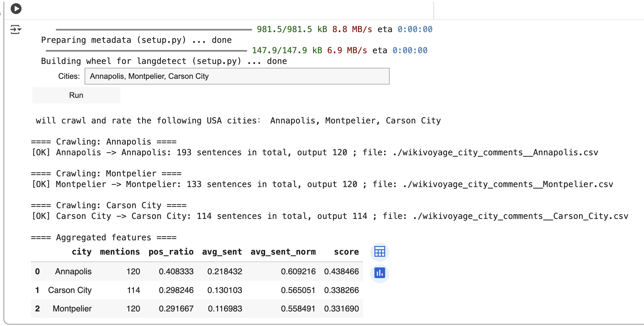The height and width of the screenshot is (326, 644).
Task: Click the mentions column header
Action: click(120, 252)
